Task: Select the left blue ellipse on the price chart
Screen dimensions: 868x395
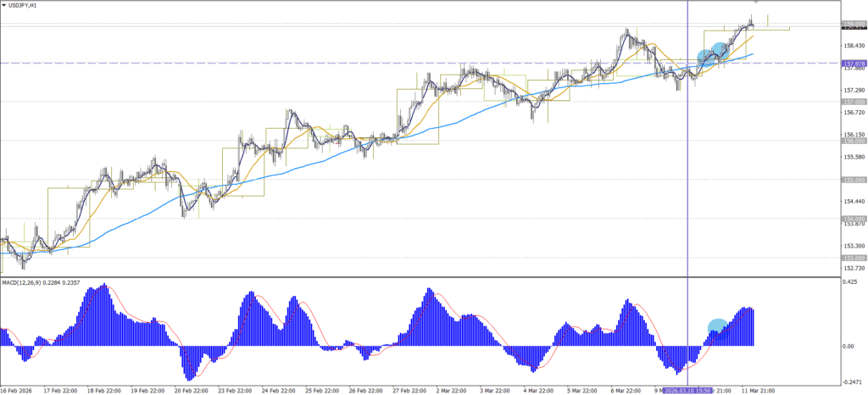Action: click(x=704, y=57)
